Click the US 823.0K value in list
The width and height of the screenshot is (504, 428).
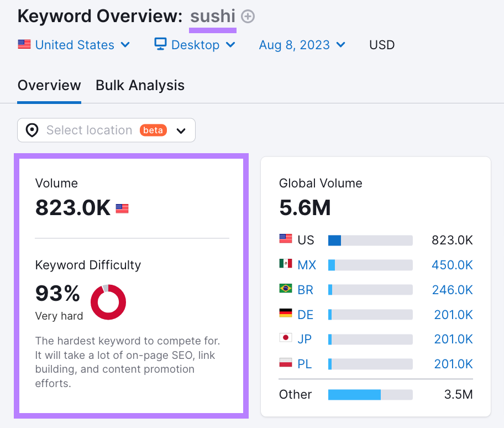point(452,241)
